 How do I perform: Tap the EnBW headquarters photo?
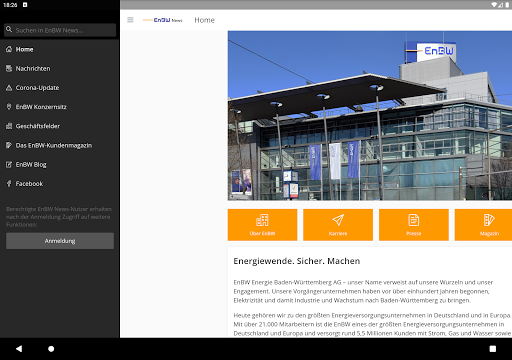pos(370,116)
